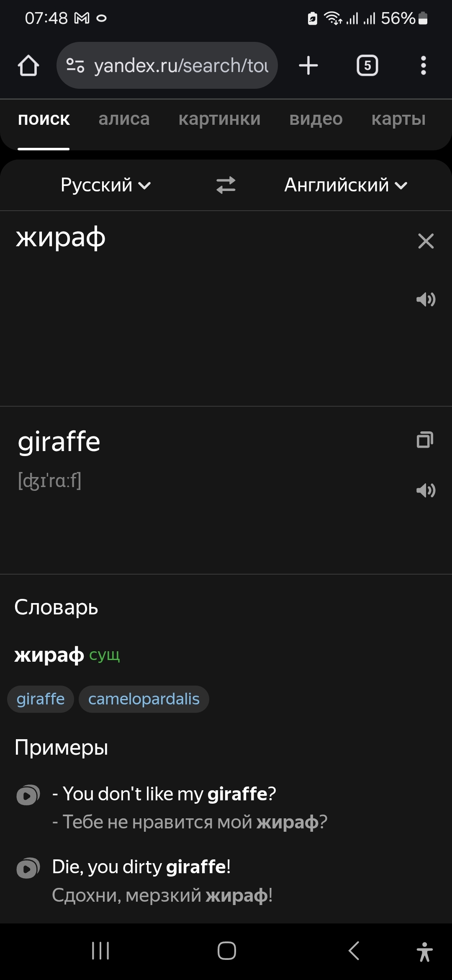Switch to the алиса tab

coord(124,119)
